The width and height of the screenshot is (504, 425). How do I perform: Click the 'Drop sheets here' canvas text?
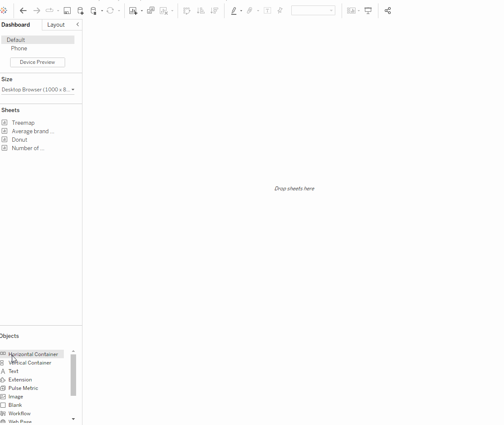coord(294,189)
